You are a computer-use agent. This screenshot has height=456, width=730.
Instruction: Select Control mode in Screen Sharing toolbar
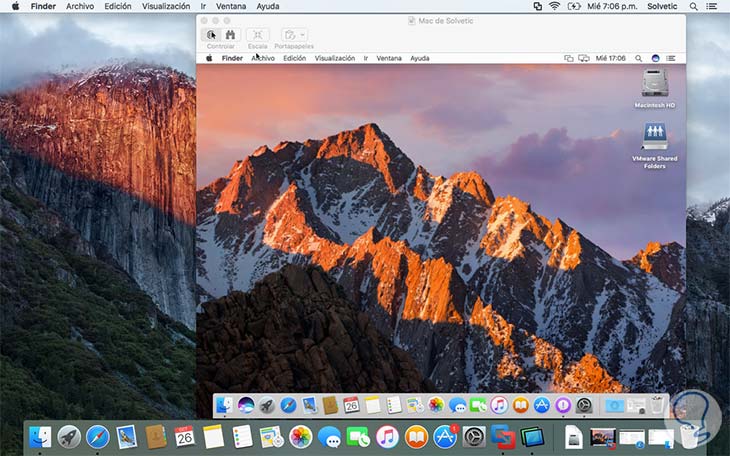tap(211, 35)
